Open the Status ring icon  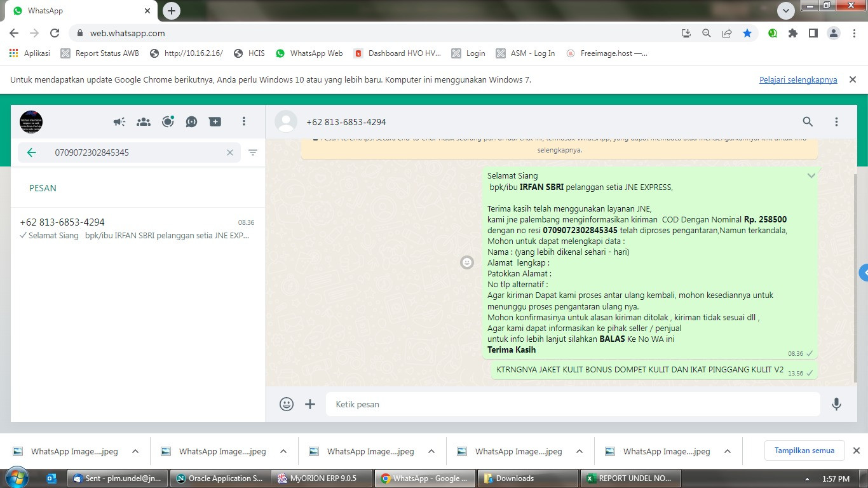(x=168, y=121)
